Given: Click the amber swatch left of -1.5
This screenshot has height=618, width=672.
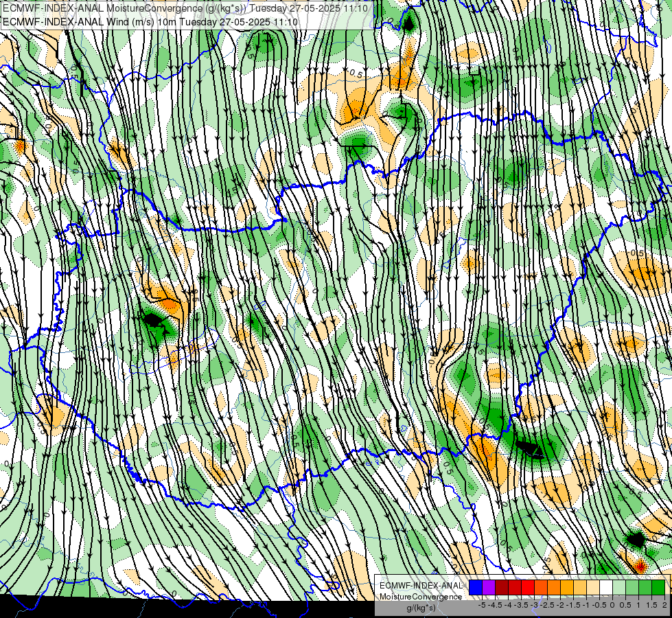Looking at the screenshot, I should 567,588.
